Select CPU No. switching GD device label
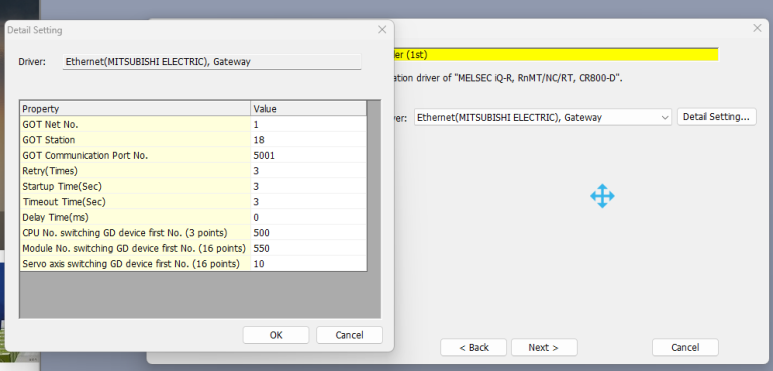773x371 pixels. (135, 233)
